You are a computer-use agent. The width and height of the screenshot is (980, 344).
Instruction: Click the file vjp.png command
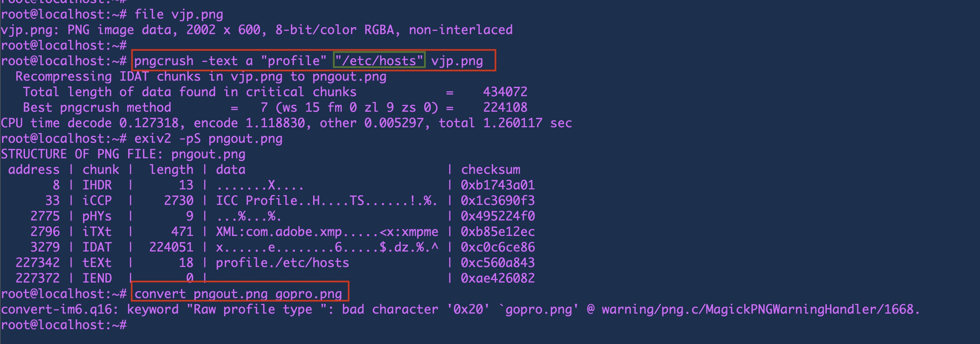179,14
